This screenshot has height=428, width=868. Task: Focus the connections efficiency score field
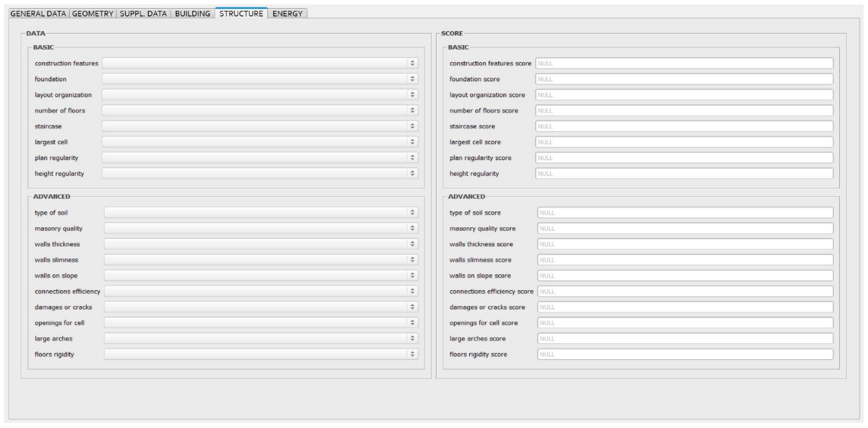click(685, 291)
